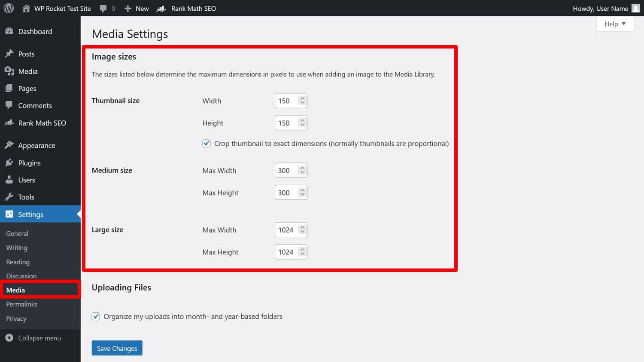The width and height of the screenshot is (644, 362).
Task: Switch to Permalinks settings
Action: pyautogui.click(x=21, y=304)
